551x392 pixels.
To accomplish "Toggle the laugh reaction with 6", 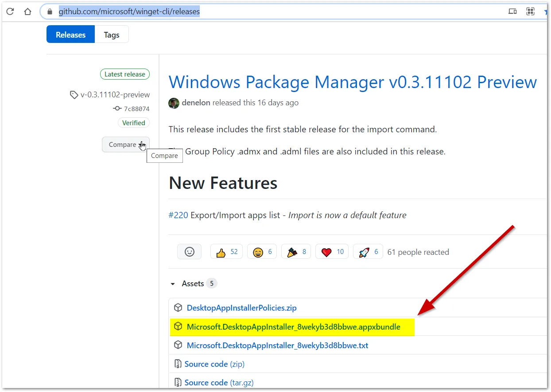I will click(262, 252).
